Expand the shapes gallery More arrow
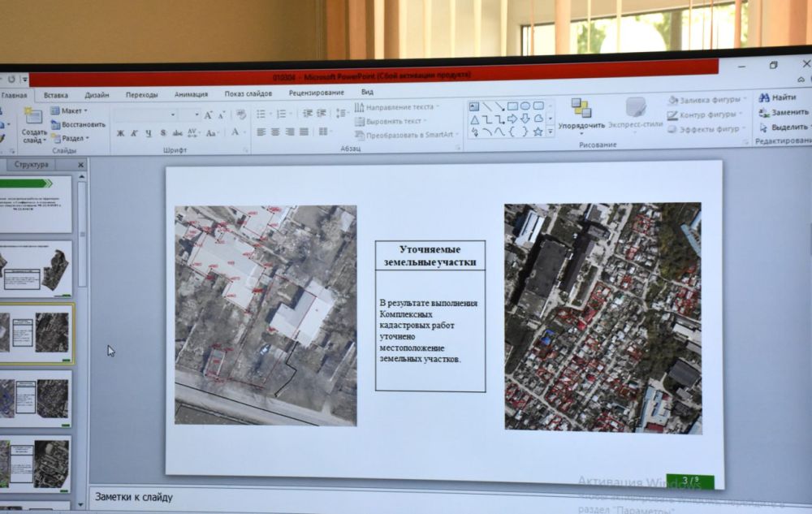 [551, 132]
